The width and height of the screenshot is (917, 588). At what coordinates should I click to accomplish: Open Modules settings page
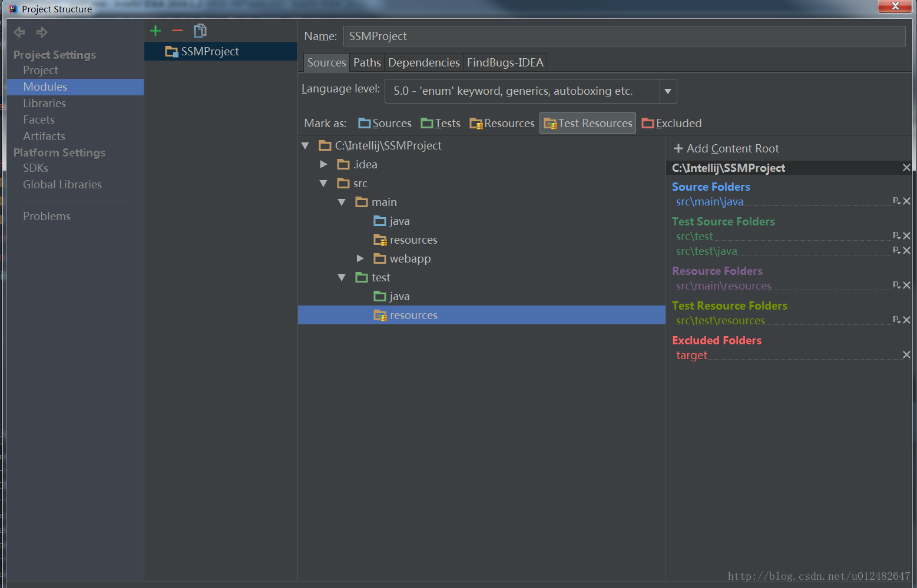(75, 87)
